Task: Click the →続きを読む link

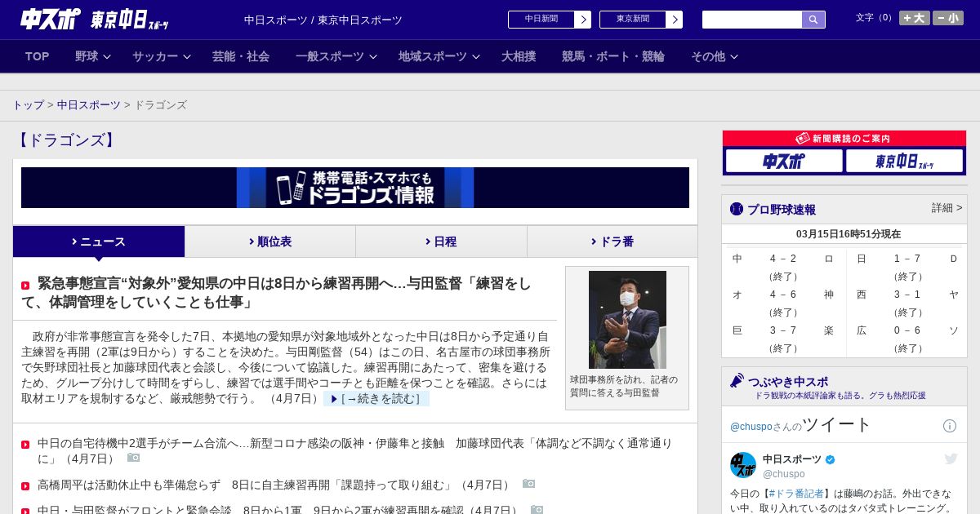Action: [x=376, y=398]
